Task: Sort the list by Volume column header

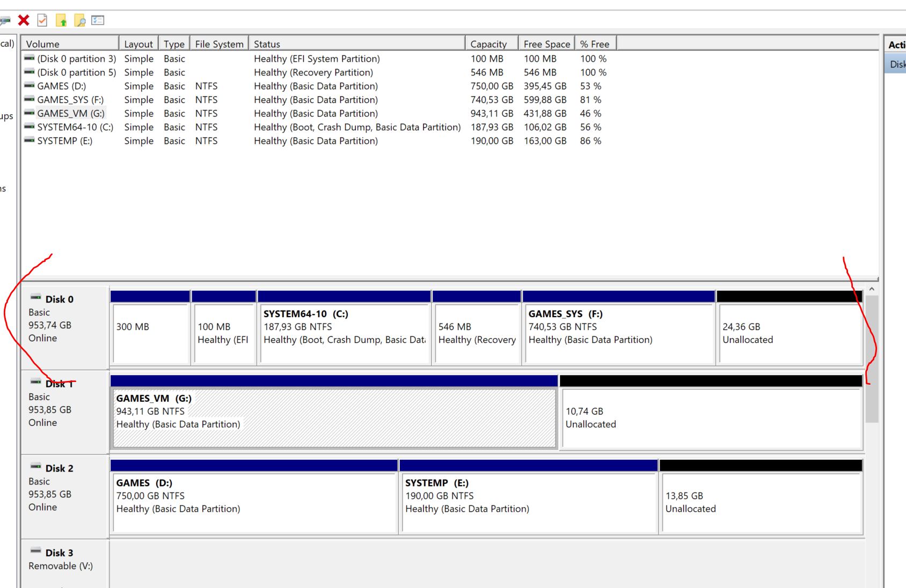Action: [x=70, y=44]
